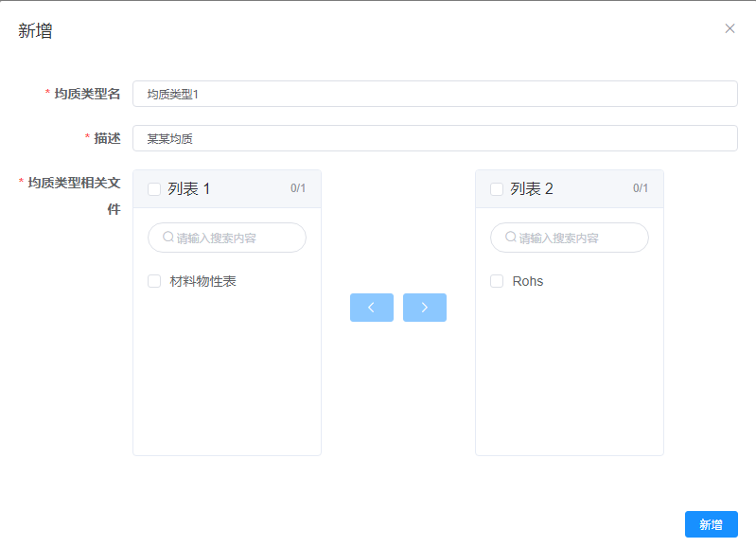This screenshot has height=547, width=756.
Task: Focus the 均质类型名 input field
Action: click(x=434, y=94)
